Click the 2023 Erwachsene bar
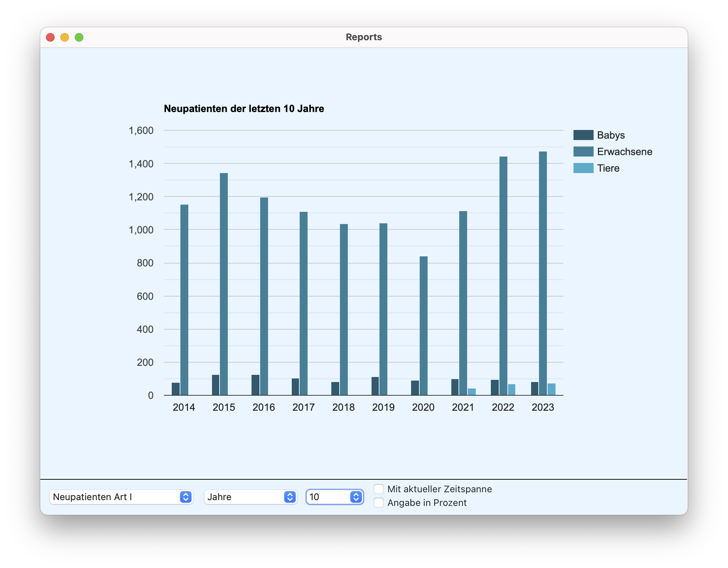728x568 pixels. pyautogui.click(x=543, y=273)
